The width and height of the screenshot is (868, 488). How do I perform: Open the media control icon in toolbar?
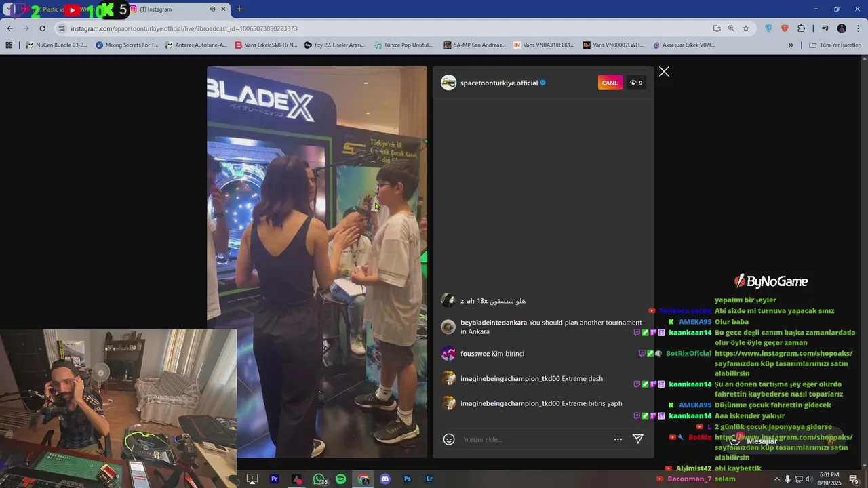point(825,28)
